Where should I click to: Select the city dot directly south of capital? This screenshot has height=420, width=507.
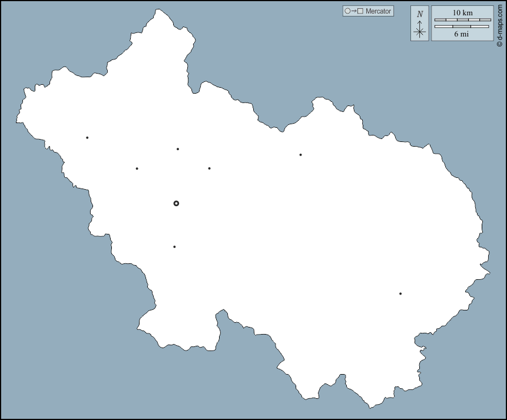pos(174,247)
